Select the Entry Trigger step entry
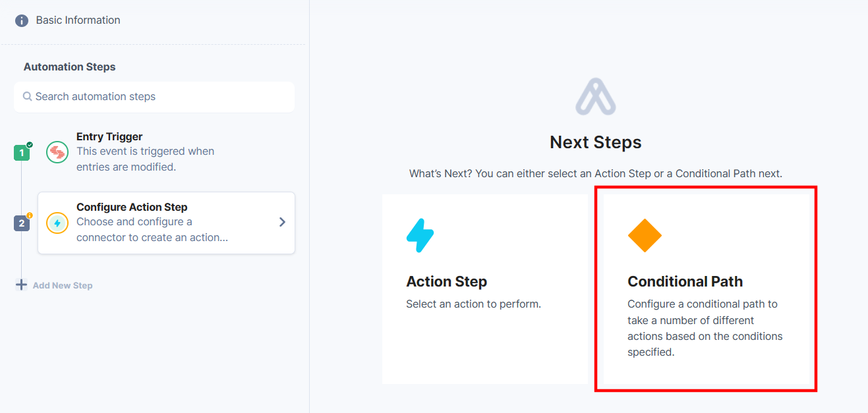Image resolution: width=868 pixels, height=413 pixels. (x=145, y=151)
